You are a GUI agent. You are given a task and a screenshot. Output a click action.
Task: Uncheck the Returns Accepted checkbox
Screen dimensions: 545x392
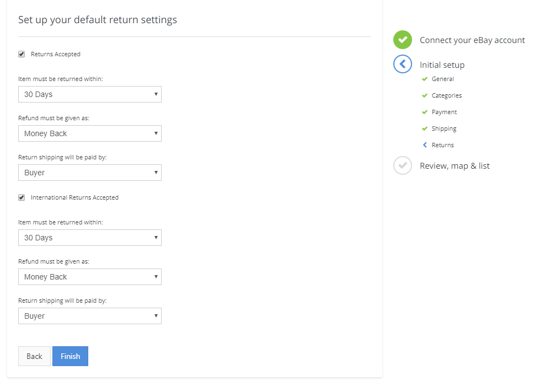(22, 54)
